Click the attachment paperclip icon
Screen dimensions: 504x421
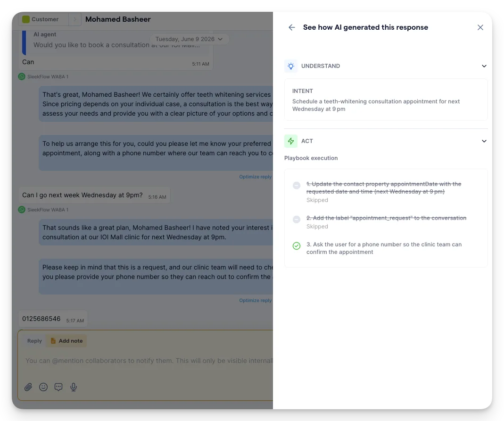pos(28,387)
